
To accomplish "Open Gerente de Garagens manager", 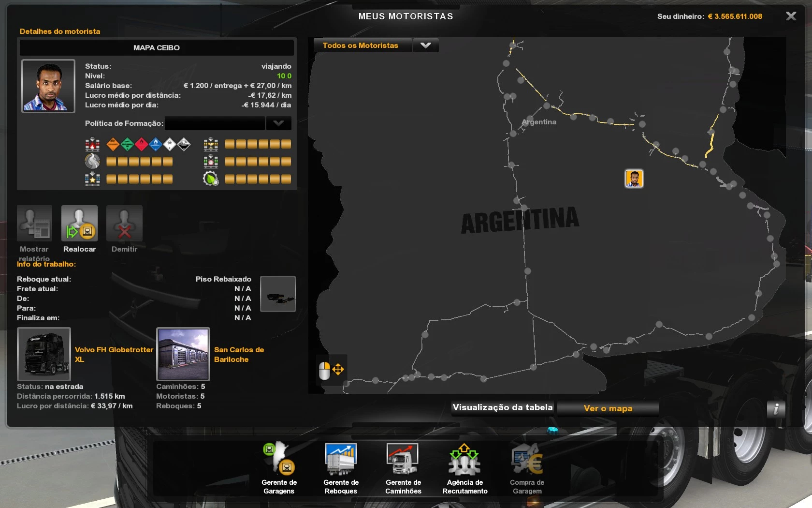I will click(x=279, y=459).
